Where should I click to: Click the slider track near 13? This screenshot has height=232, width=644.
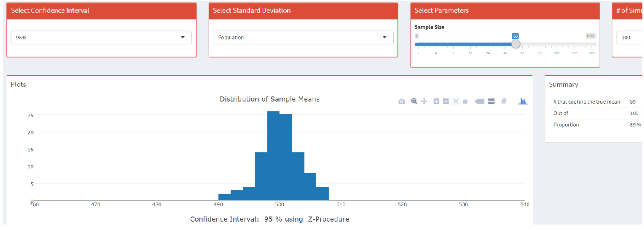click(470, 44)
